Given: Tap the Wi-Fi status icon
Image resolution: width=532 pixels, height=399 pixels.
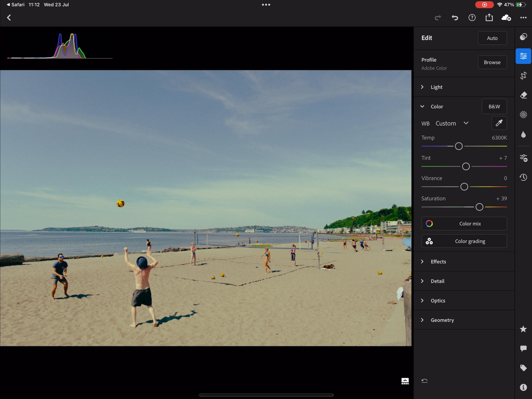Looking at the screenshot, I should pos(499,4).
